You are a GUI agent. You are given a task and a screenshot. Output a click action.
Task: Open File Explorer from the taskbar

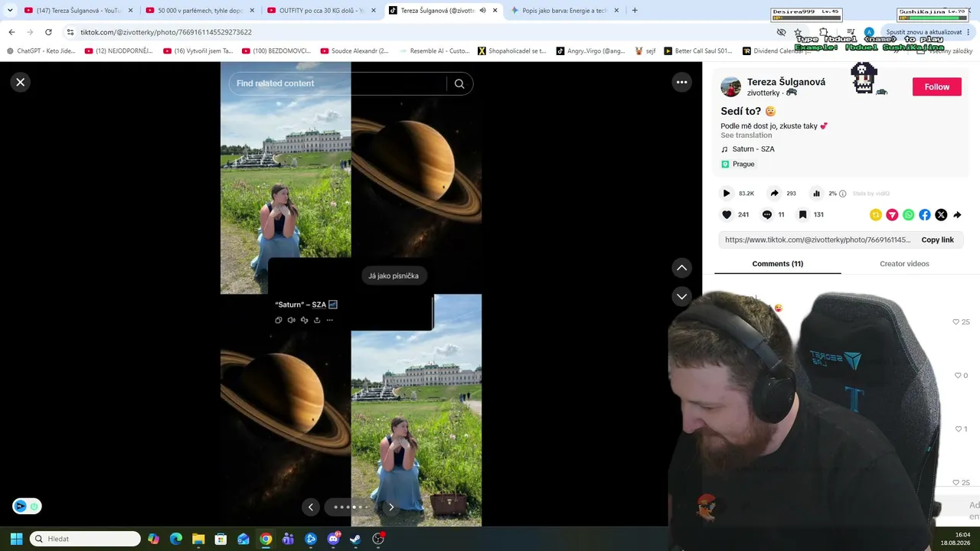tap(198, 539)
